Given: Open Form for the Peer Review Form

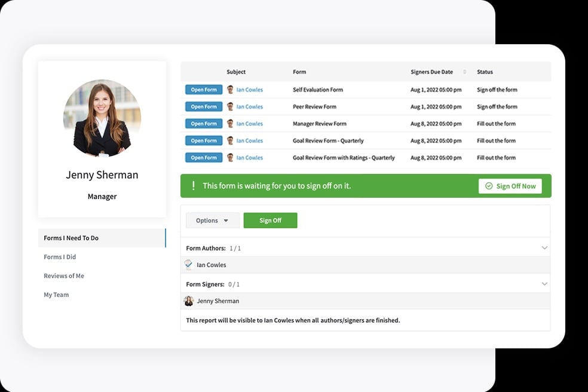Looking at the screenshot, I should (203, 106).
